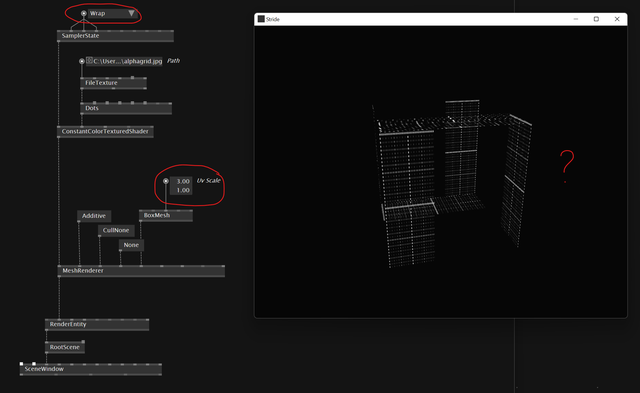Select the FileTexture node
Viewport: 640px width, 393px height.
pos(113,83)
